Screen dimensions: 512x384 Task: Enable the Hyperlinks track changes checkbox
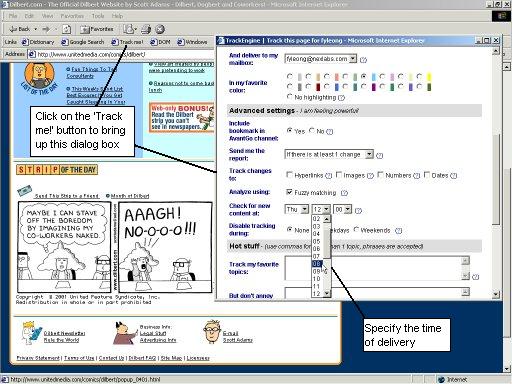(289, 175)
